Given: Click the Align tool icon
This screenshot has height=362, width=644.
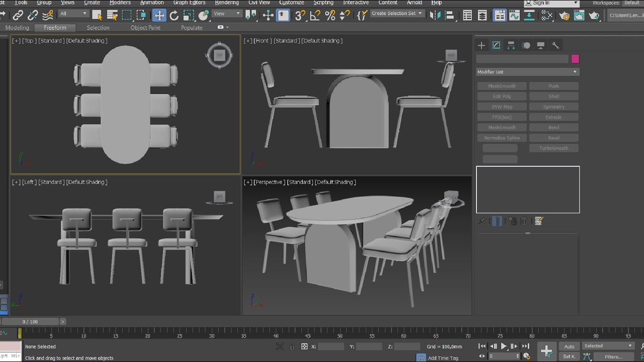Looking at the screenshot, I should coord(450,16).
